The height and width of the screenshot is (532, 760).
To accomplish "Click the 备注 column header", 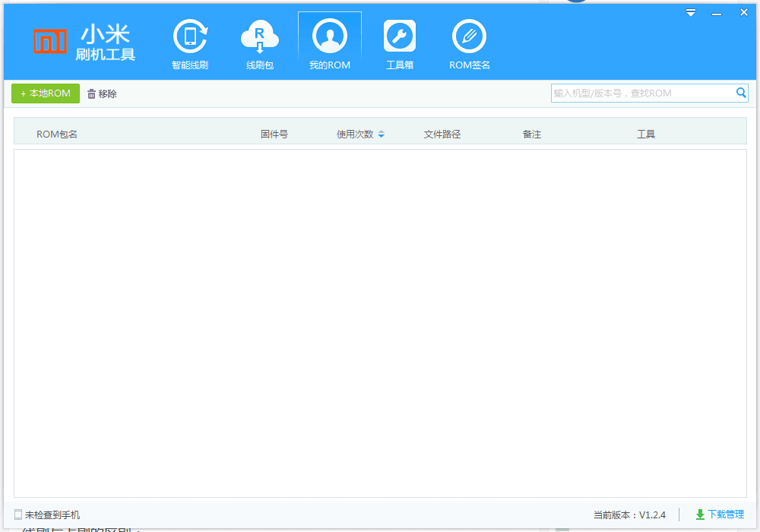I will tap(532, 135).
